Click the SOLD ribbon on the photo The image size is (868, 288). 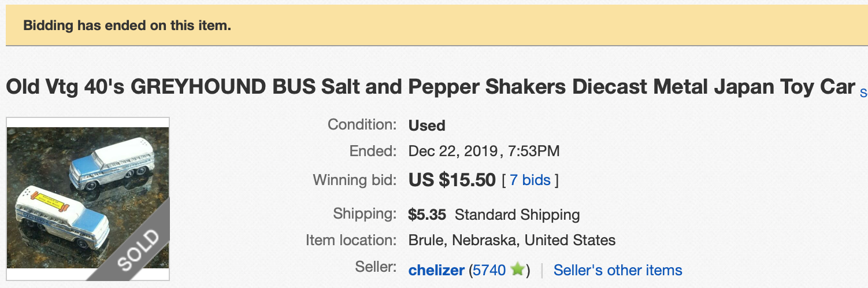pos(139,250)
